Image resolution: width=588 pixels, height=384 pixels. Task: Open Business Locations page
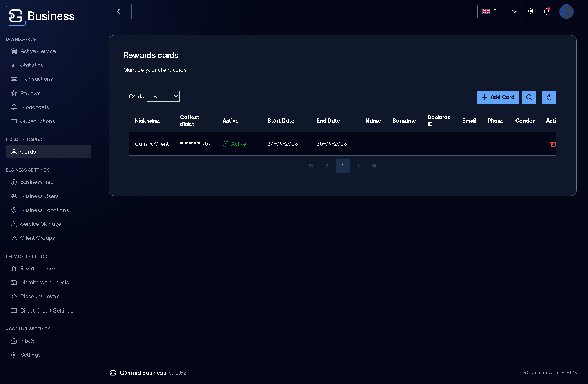tap(49, 210)
